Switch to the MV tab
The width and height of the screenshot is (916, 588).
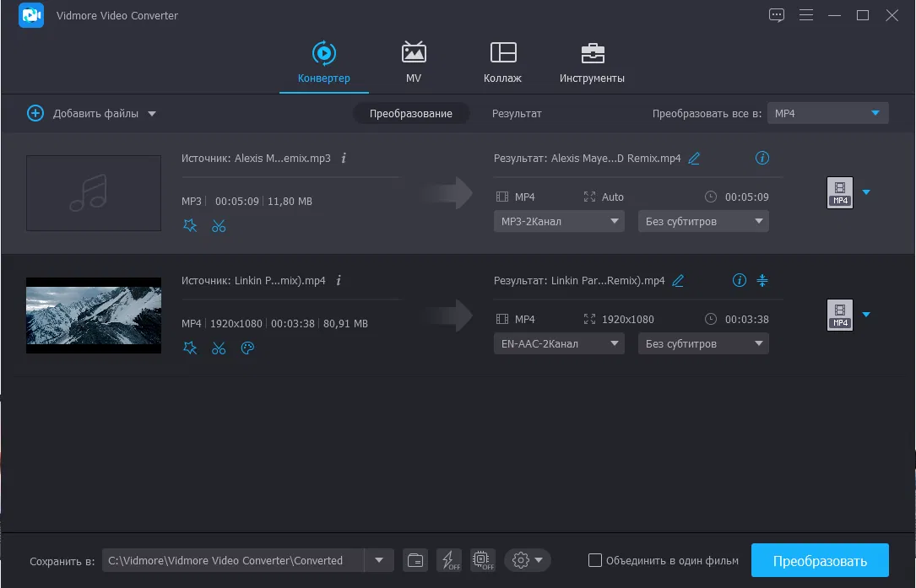click(x=414, y=62)
